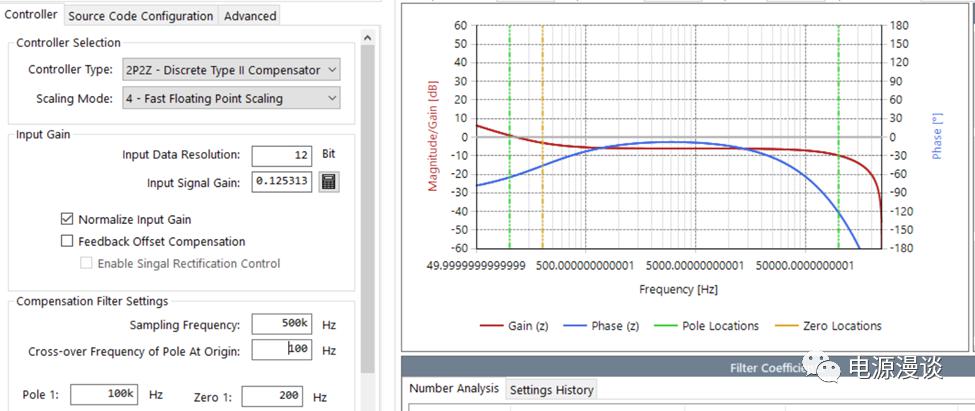The width and height of the screenshot is (975, 411).
Task: Click the WeChat logo in the watermark
Action: point(828,370)
